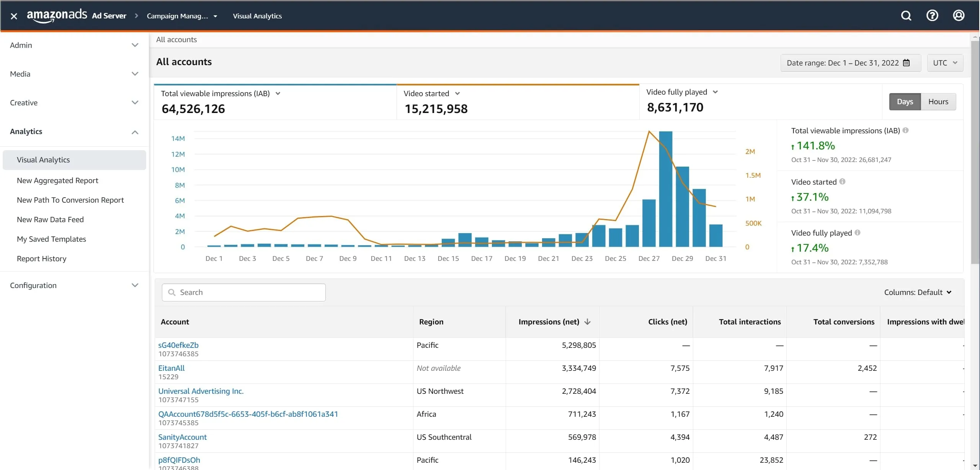
Task: Click info icon next to Video started
Action: 842,182
